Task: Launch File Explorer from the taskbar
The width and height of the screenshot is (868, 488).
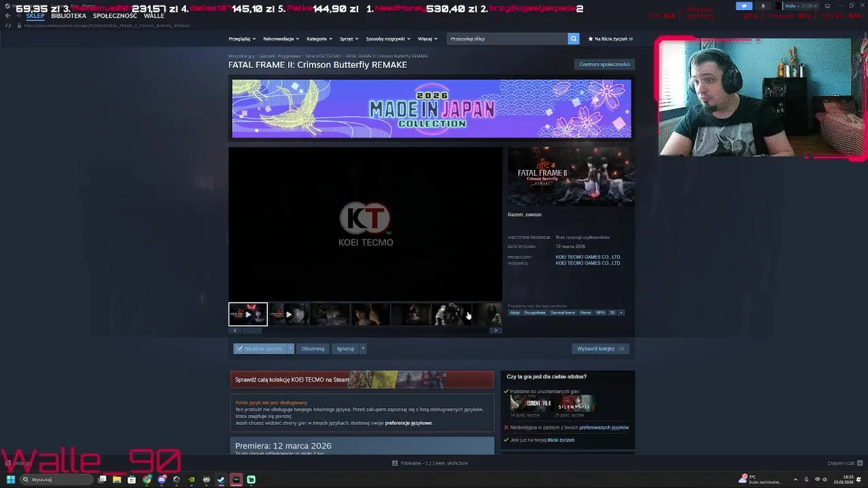Action: 117,479
